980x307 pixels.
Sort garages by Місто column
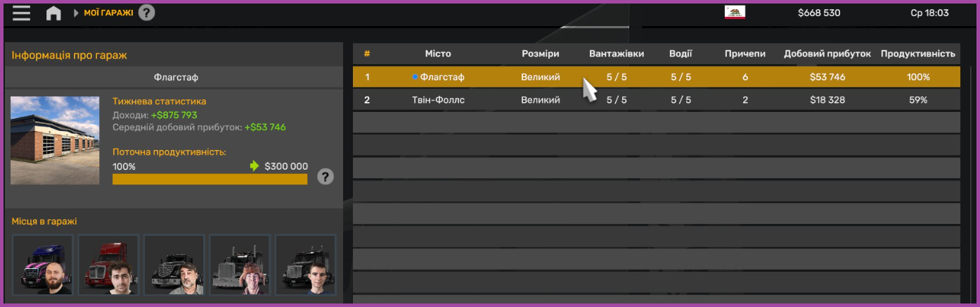[438, 54]
